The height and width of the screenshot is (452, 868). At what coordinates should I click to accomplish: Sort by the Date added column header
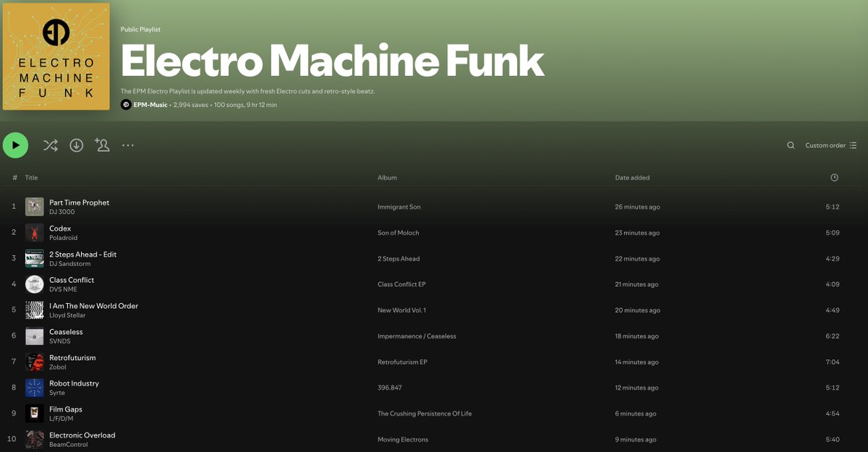pos(632,178)
